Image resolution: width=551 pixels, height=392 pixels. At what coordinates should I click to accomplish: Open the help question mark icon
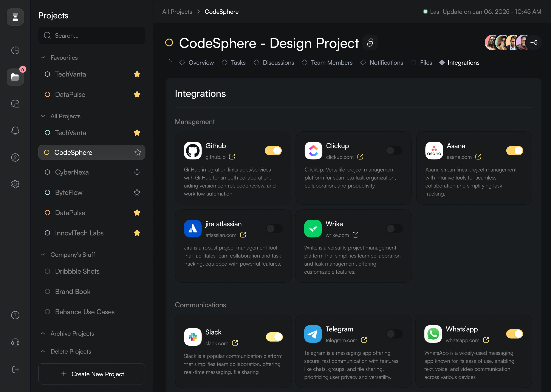(15, 315)
